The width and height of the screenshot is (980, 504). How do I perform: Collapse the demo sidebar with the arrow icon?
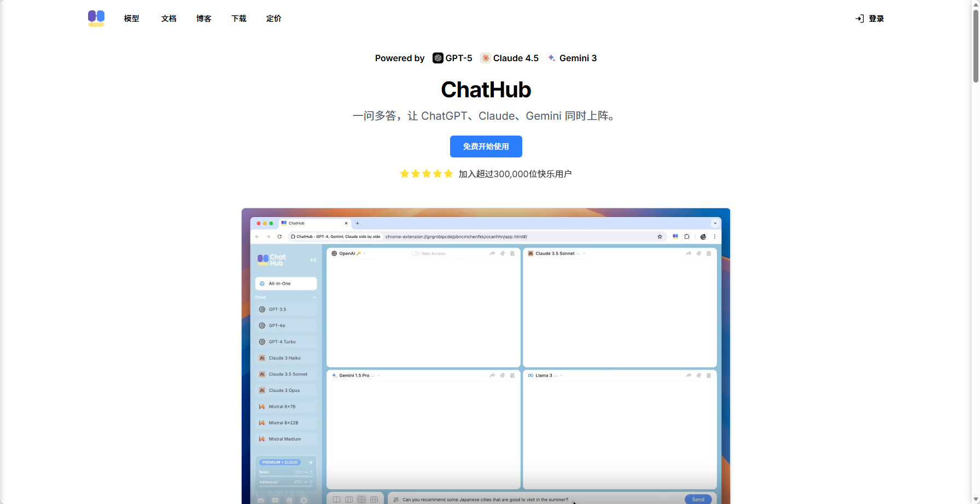pyautogui.click(x=313, y=260)
